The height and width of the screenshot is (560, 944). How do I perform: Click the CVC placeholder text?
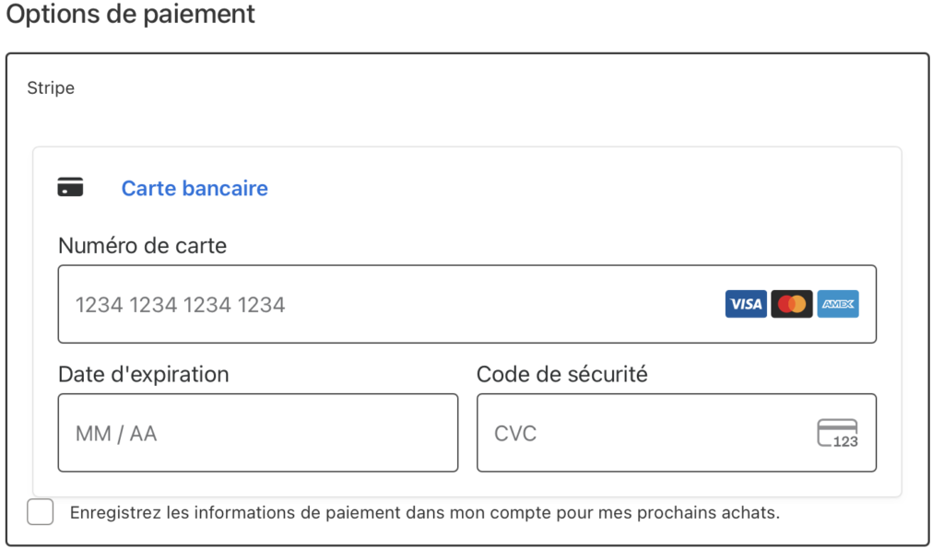tap(515, 434)
